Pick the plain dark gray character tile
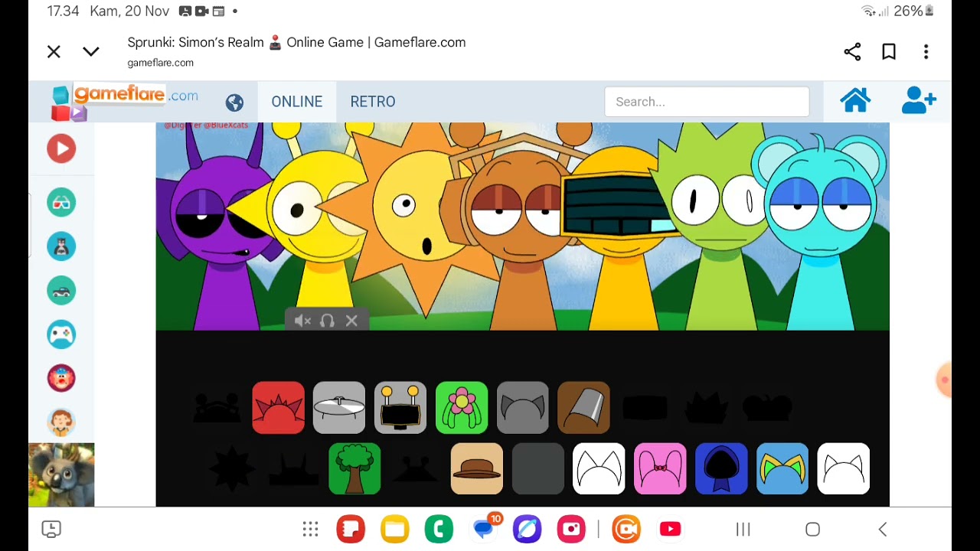980x551 pixels. pos(538,468)
